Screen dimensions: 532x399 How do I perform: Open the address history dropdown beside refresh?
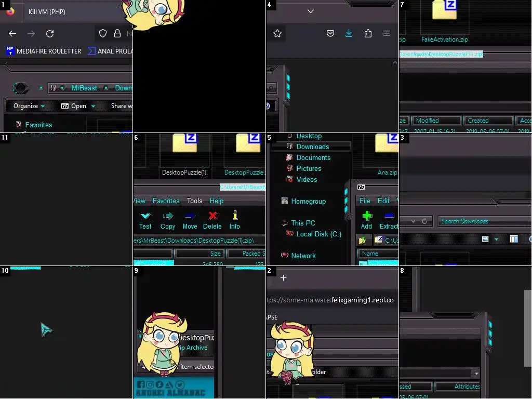413,221
